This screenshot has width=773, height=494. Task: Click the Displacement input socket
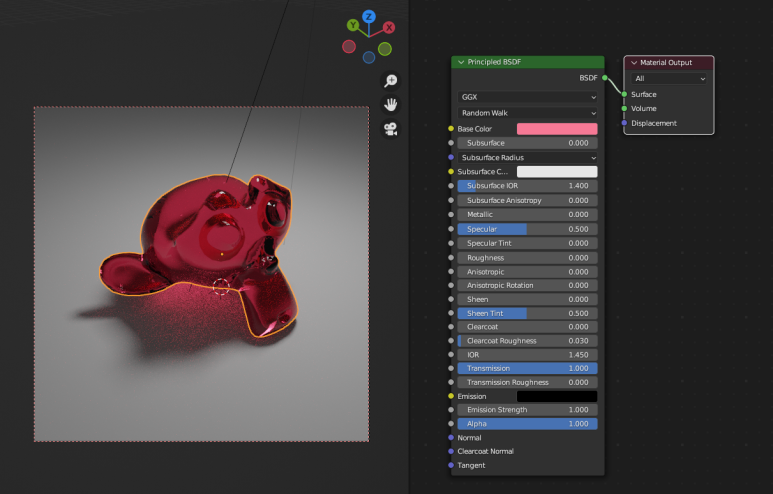click(624, 123)
